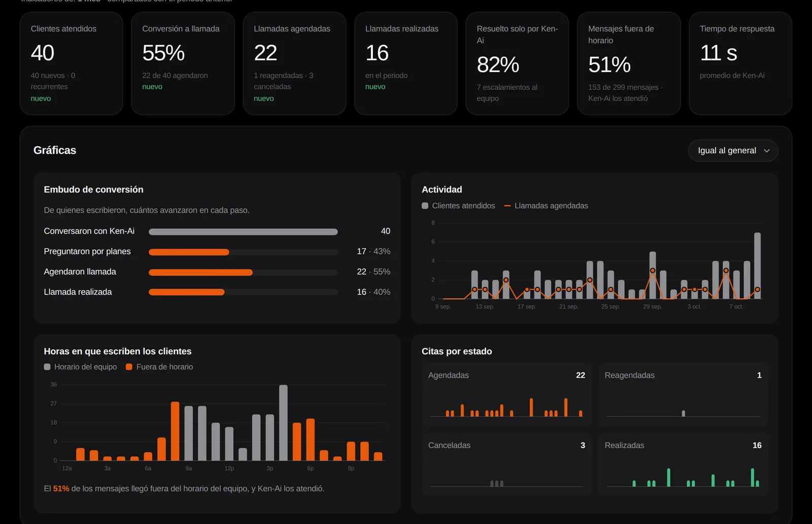Click the tallest gray bar in hours chart
The height and width of the screenshot is (524, 812).
coord(283,422)
